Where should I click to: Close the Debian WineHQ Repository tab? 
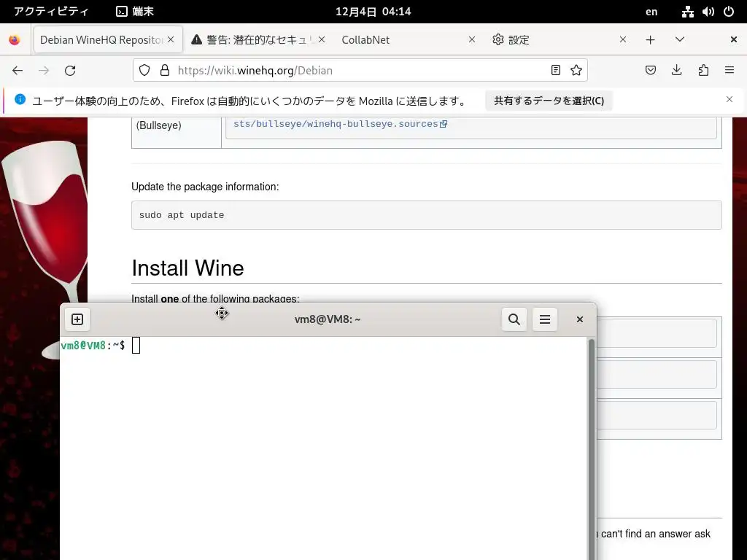[171, 39]
